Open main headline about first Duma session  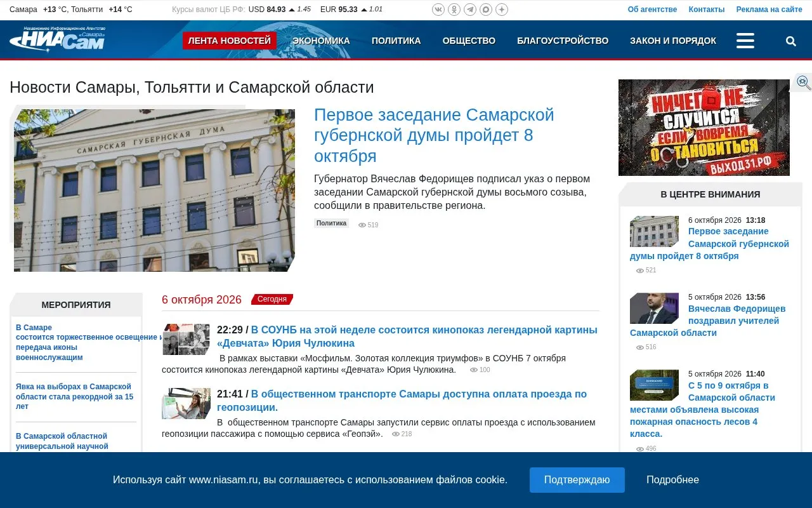(434, 135)
